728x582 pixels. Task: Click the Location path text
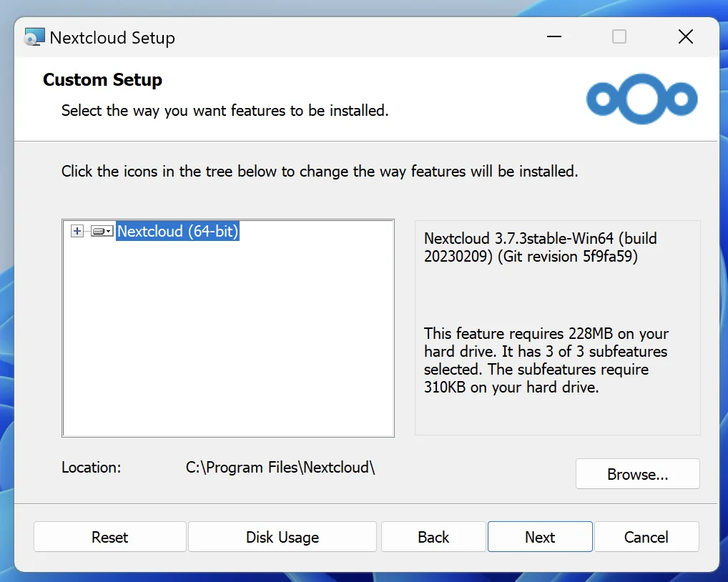tap(280, 467)
